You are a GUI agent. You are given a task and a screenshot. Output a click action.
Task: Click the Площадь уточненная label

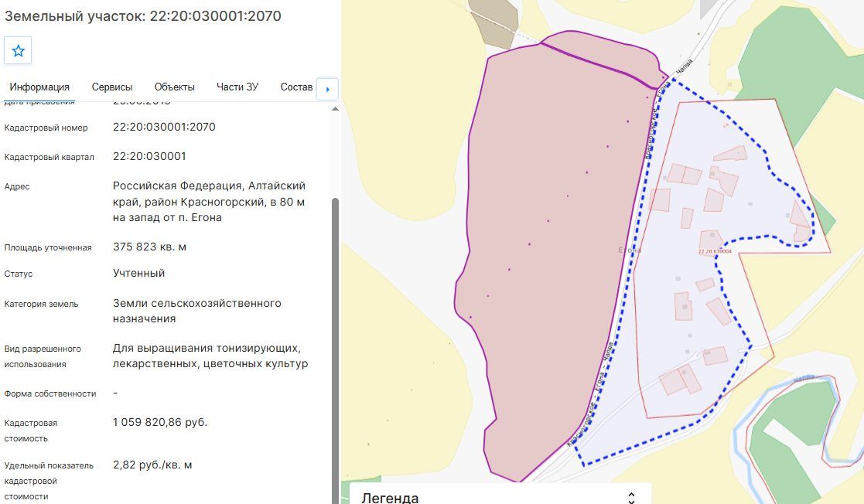point(48,248)
